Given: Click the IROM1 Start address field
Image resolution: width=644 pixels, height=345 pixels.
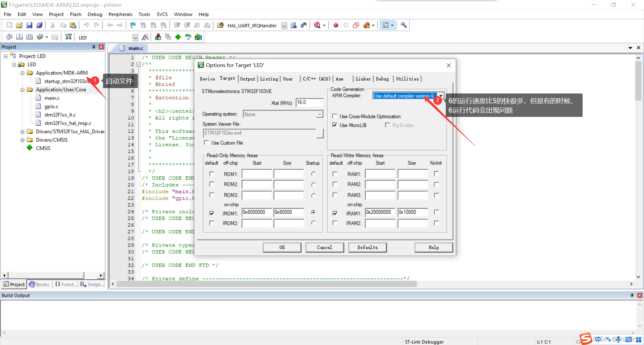Looking at the screenshot, I should pyautogui.click(x=257, y=212).
